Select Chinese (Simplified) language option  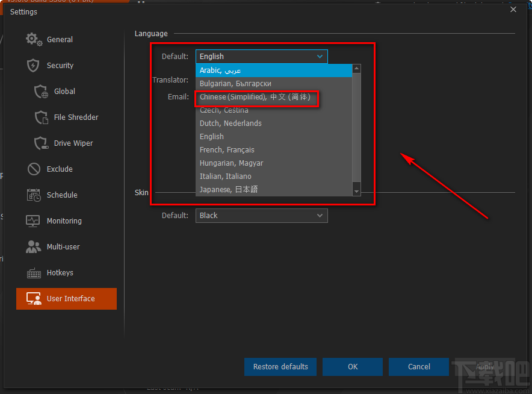274,97
